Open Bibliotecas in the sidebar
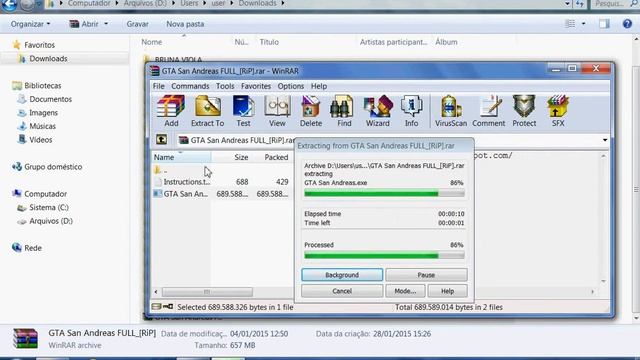The height and width of the screenshot is (360, 640). pyautogui.click(x=42, y=86)
